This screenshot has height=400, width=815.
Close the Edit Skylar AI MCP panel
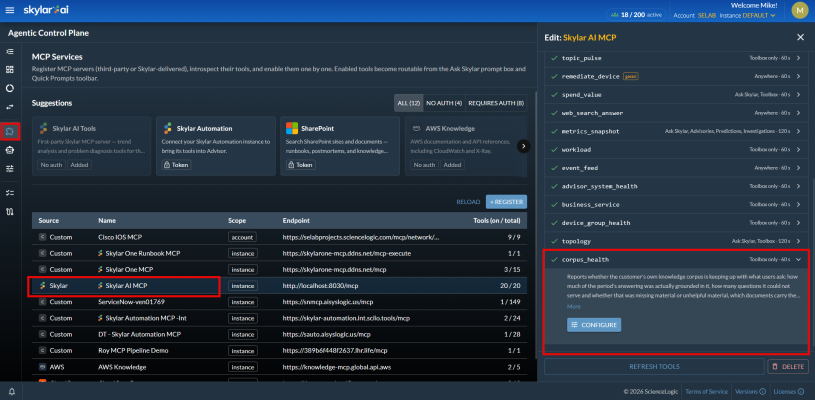[800, 37]
